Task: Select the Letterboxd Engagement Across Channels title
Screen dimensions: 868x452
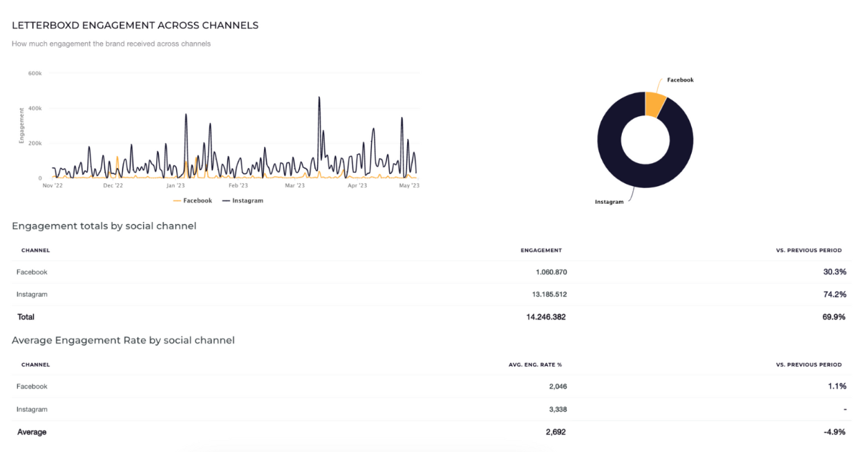Action: pos(135,25)
